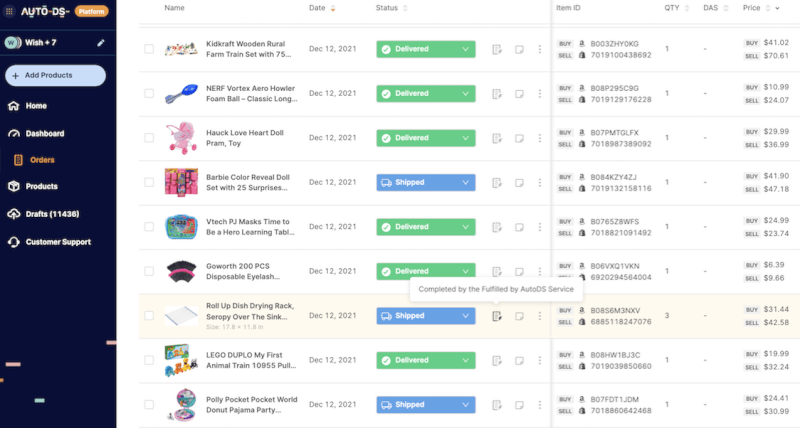Tick the checkbox for Kidkraft Wooden Rural Farm Train
The height and width of the screenshot is (428, 800).
point(149,49)
